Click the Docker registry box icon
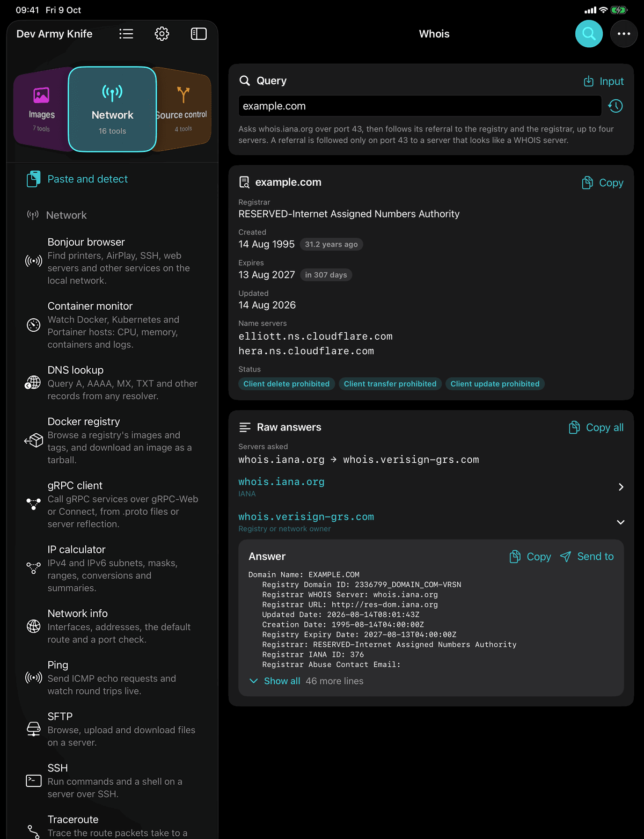This screenshot has width=644, height=839. coord(33,440)
